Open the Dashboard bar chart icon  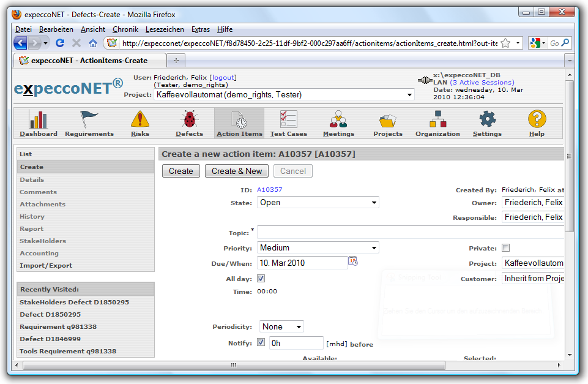[38, 119]
